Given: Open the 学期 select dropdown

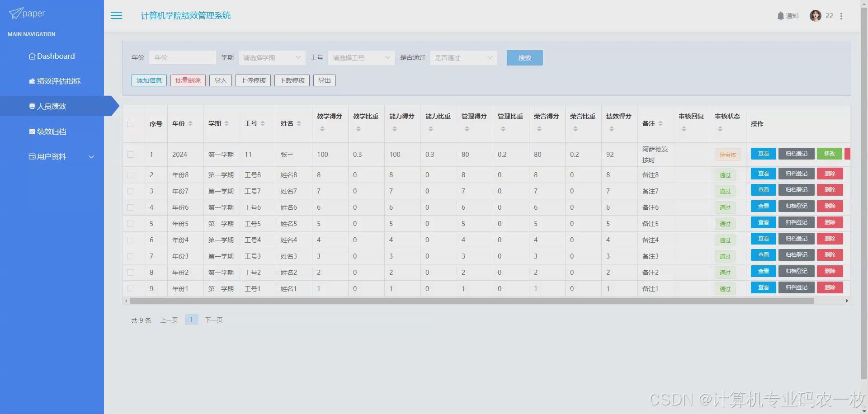Looking at the screenshot, I should coord(272,58).
